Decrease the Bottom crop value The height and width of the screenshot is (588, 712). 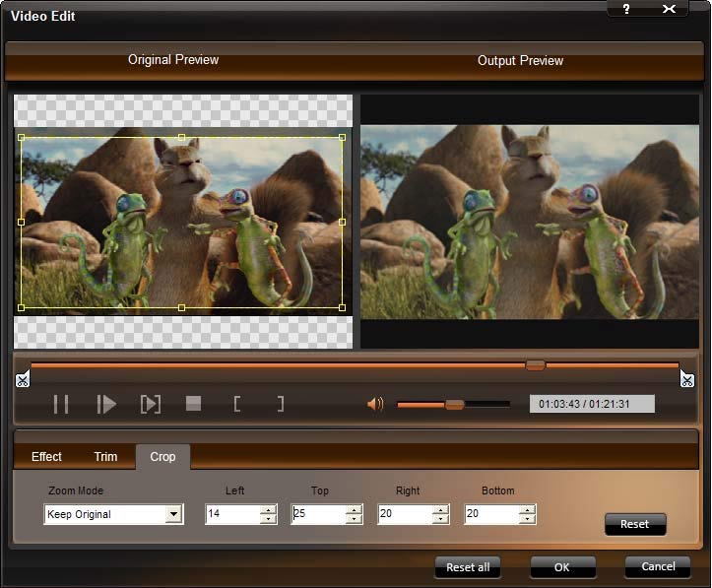527,519
